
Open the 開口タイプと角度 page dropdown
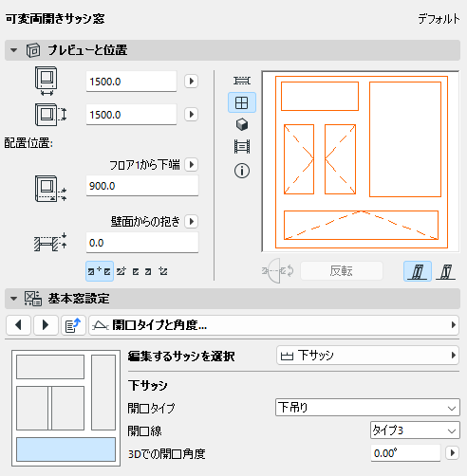click(x=273, y=325)
